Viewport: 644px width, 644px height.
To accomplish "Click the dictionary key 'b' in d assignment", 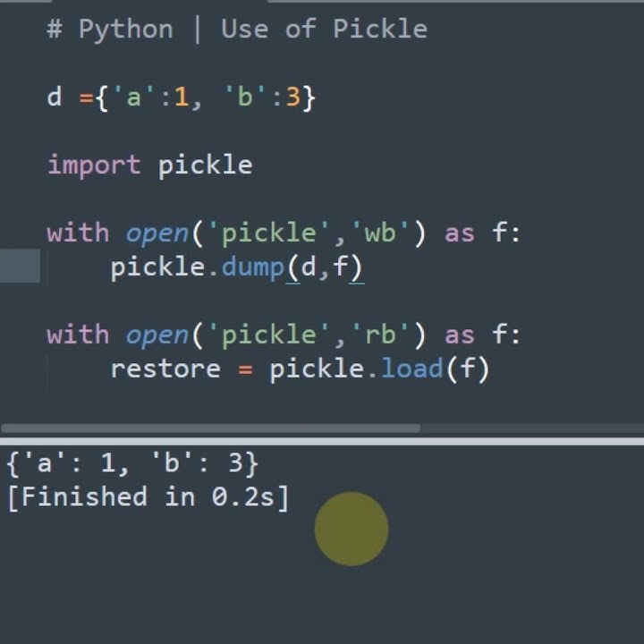I will (245, 97).
